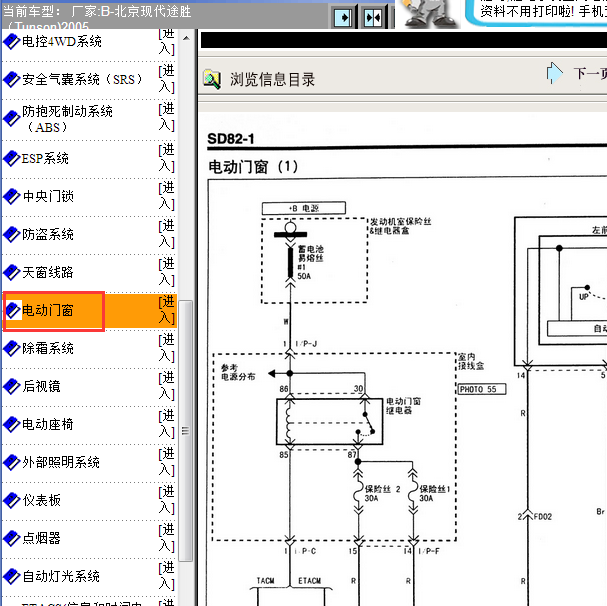Click the book icon beside ESP系统
Screen dimensions: 607x606
click(x=11, y=158)
